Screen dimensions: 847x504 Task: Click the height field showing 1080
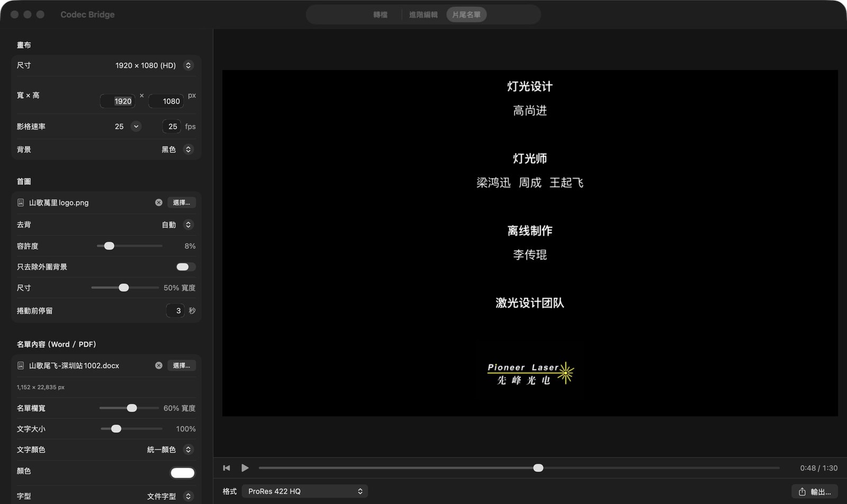(166, 101)
